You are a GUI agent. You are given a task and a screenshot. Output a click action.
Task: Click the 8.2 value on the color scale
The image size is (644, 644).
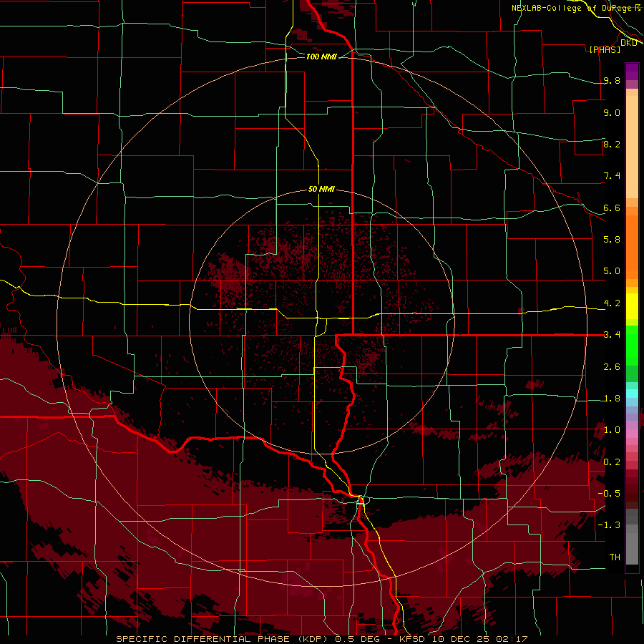612,144
